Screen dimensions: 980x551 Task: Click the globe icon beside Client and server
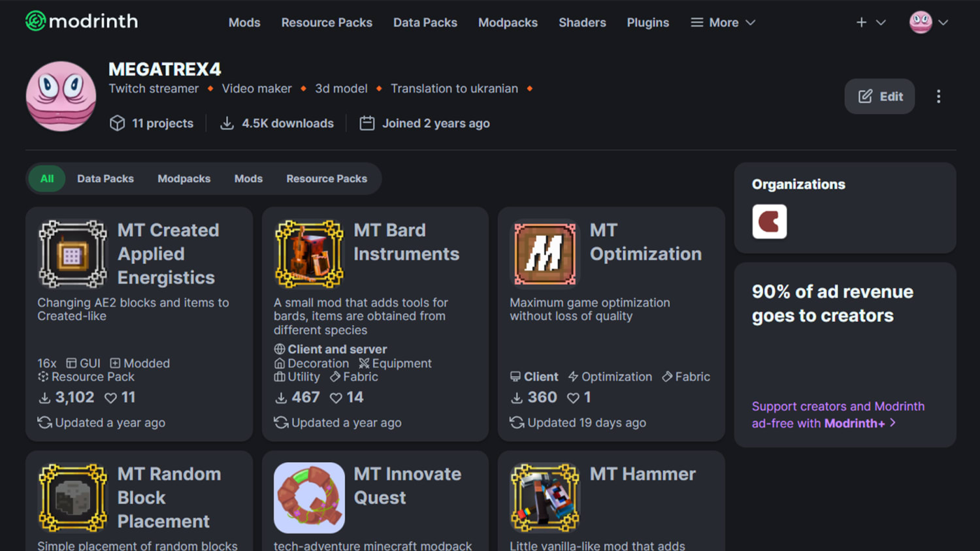(280, 349)
